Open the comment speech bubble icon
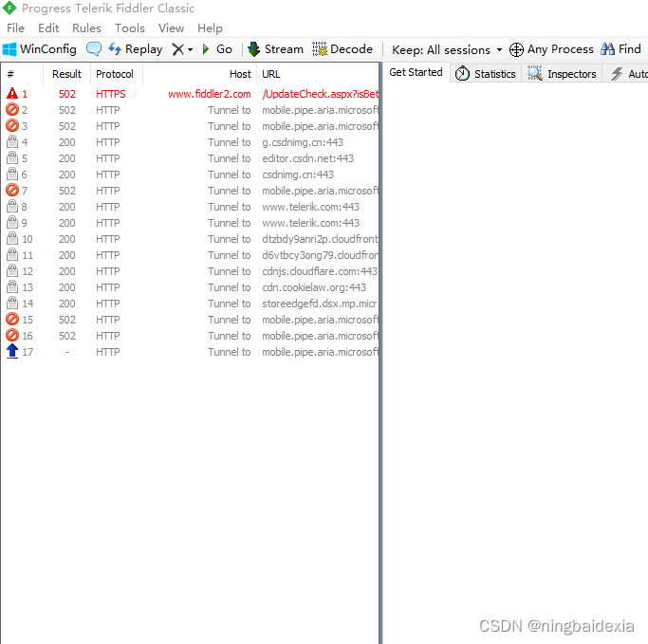648x644 pixels. [94, 48]
